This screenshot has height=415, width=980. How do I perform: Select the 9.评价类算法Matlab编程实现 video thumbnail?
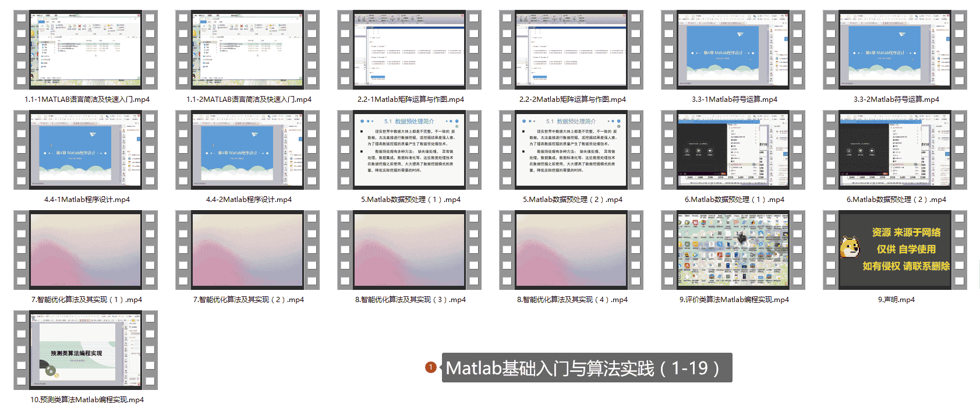[x=733, y=250]
